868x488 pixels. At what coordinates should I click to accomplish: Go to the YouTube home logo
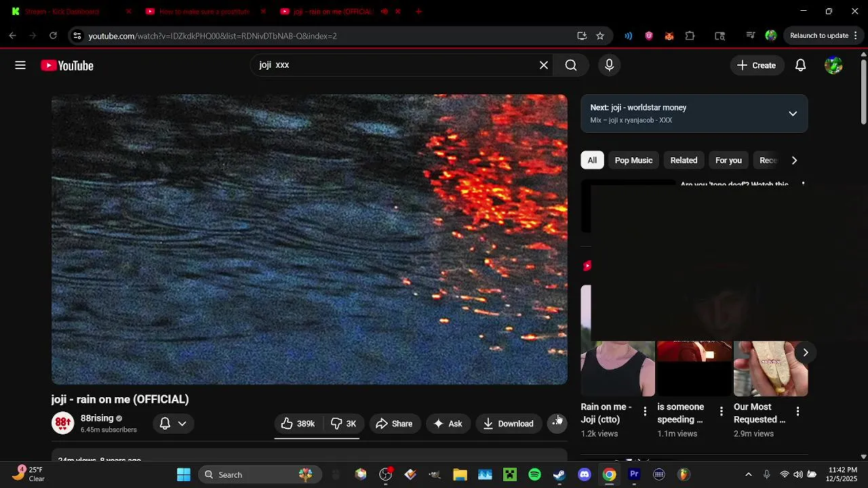67,66
